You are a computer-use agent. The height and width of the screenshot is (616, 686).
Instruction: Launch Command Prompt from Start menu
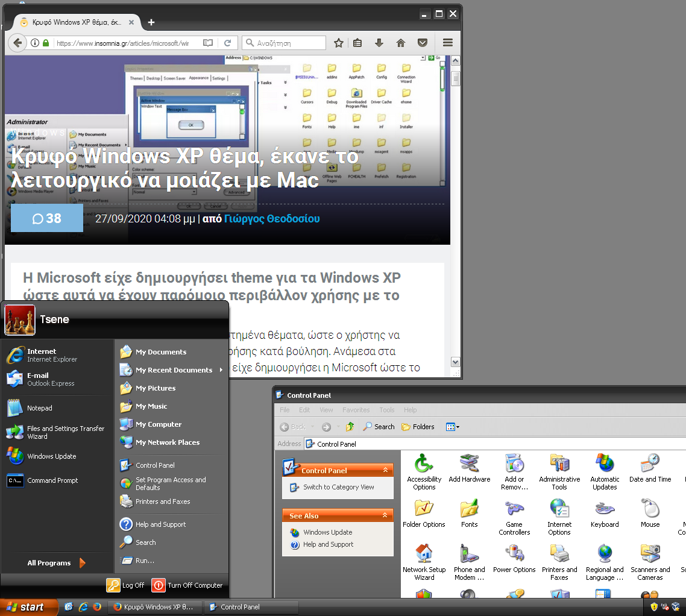point(43,480)
